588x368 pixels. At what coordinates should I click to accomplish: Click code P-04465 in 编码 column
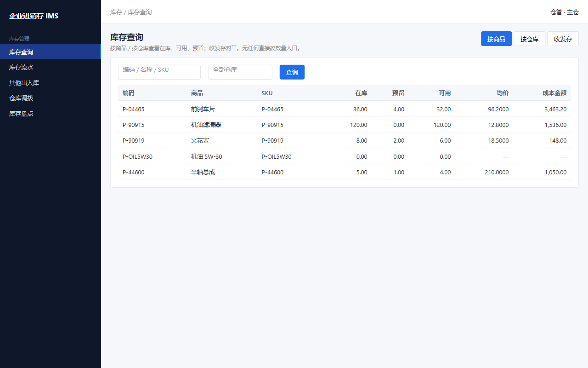(x=134, y=109)
